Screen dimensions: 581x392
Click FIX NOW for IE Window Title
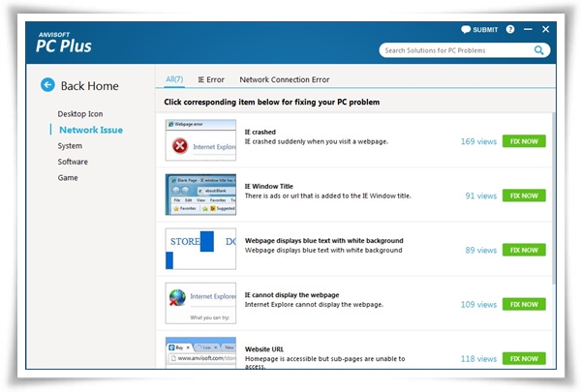pyautogui.click(x=524, y=196)
